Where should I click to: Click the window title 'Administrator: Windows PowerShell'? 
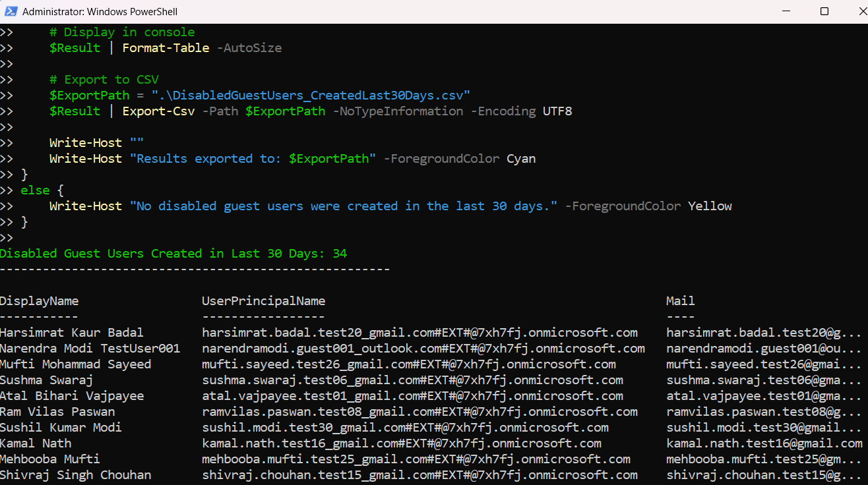tap(100, 12)
